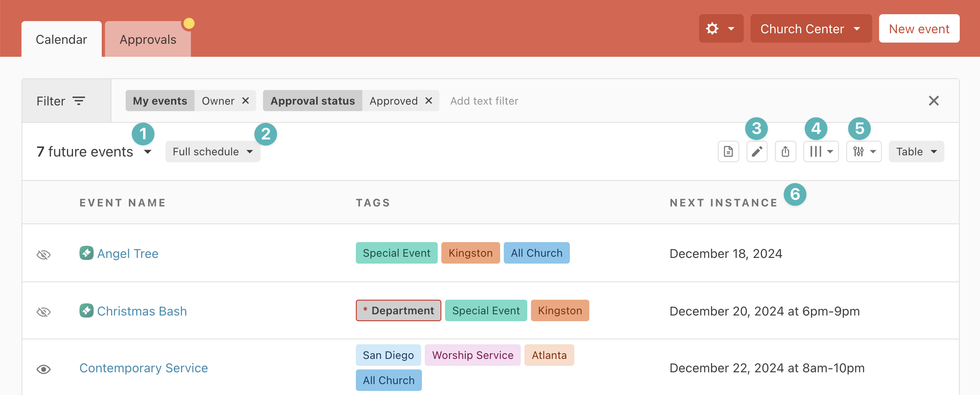980x395 pixels.
Task: Click the Christmas Bash template badge icon
Action: [86, 311]
